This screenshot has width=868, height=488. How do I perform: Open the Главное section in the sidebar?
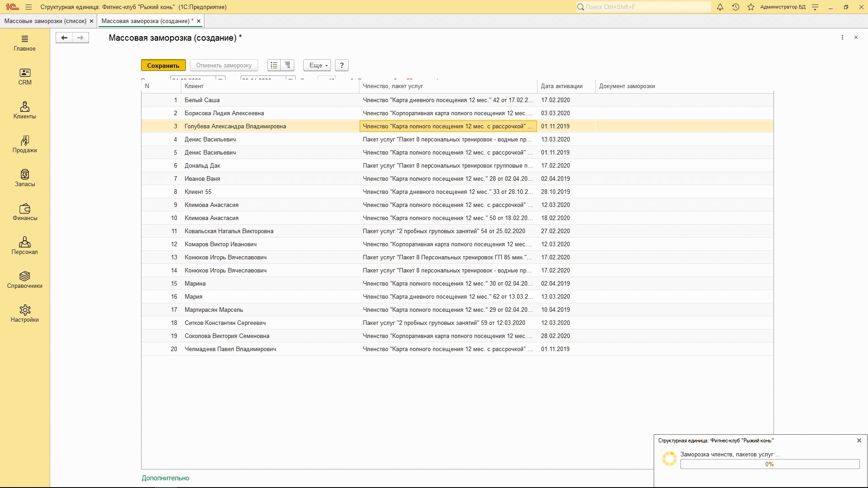(25, 43)
